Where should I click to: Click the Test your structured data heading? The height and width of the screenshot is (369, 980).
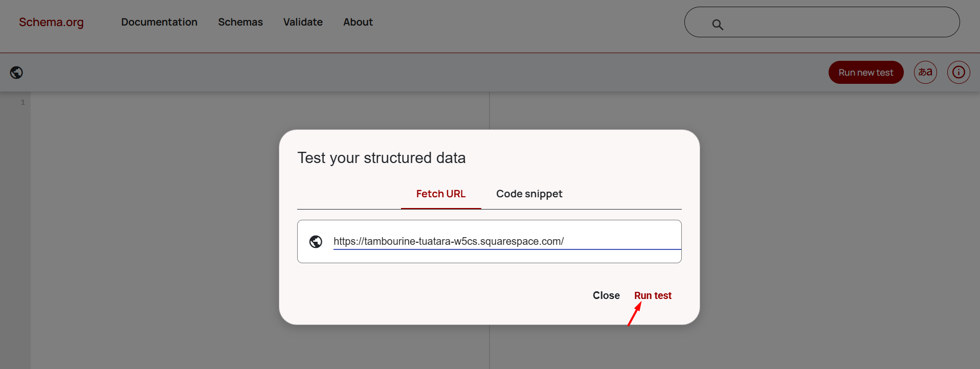click(381, 158)
